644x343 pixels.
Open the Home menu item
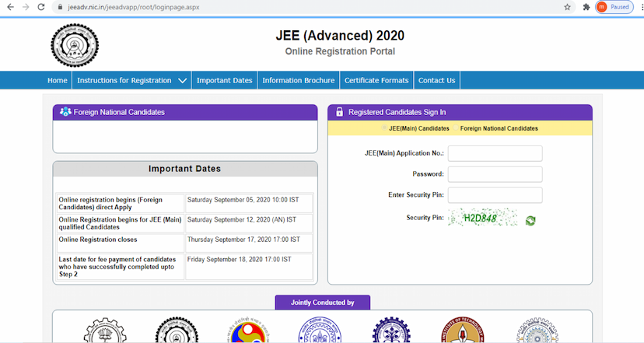coord(57,80)
